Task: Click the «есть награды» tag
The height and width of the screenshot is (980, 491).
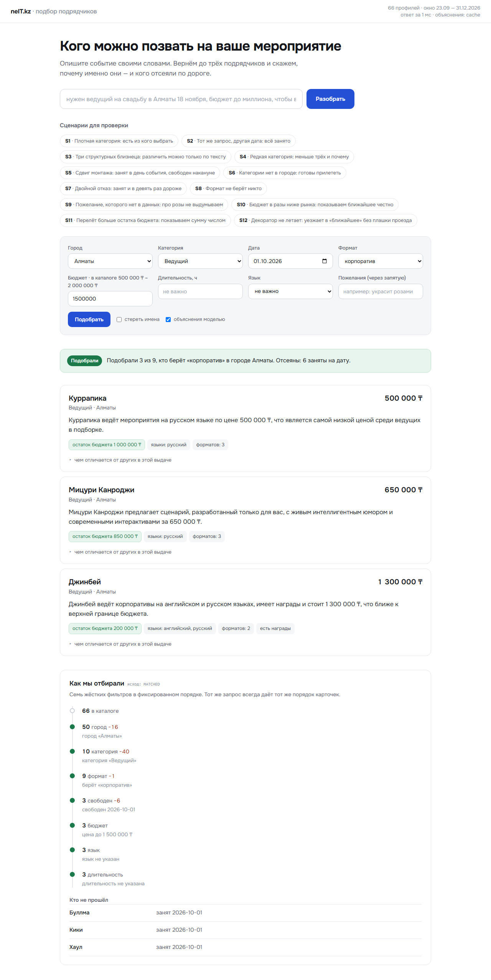Action: click(x=275, y=628)
